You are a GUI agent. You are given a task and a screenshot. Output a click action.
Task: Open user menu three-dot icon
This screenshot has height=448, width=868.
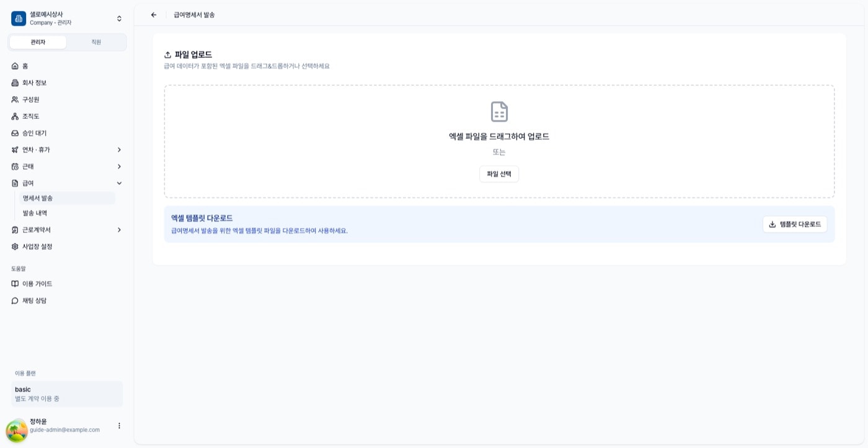(119, 426)
